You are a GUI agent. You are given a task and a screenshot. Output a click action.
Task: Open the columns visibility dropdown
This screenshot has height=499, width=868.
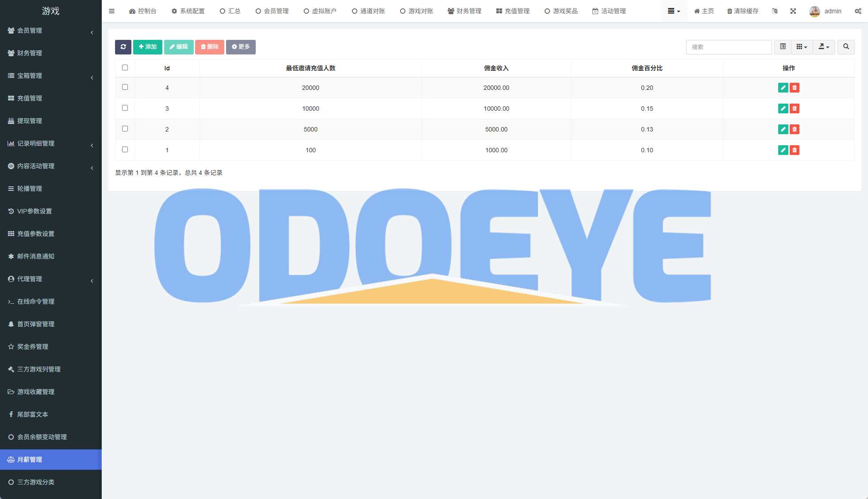coord(802,47)
